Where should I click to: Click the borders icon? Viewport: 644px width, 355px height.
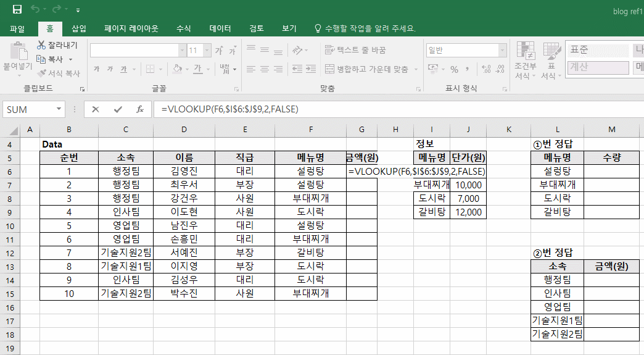[151, 69]
